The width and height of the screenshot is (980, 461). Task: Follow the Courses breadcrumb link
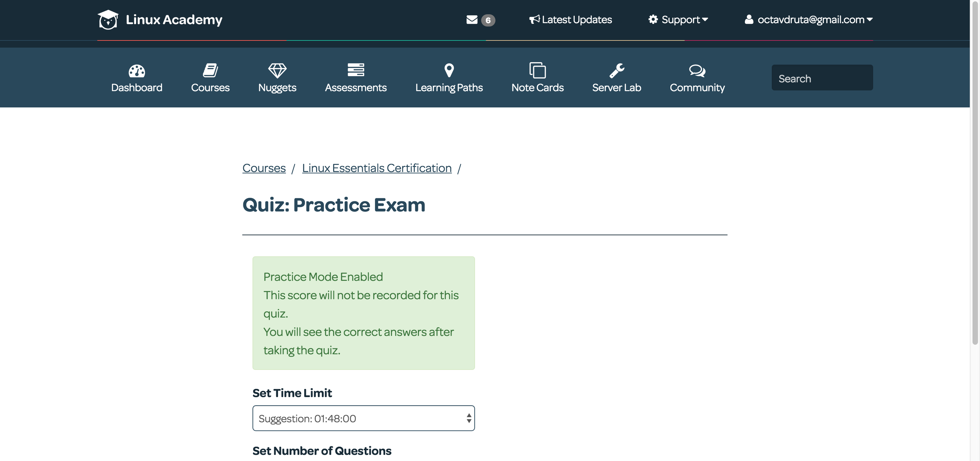264,168
